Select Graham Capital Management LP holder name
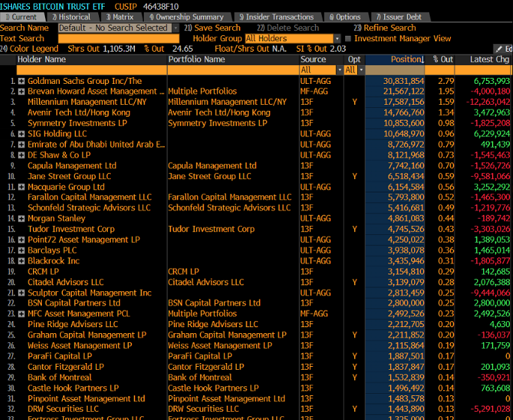513x420 pixels. pos(87,335)
